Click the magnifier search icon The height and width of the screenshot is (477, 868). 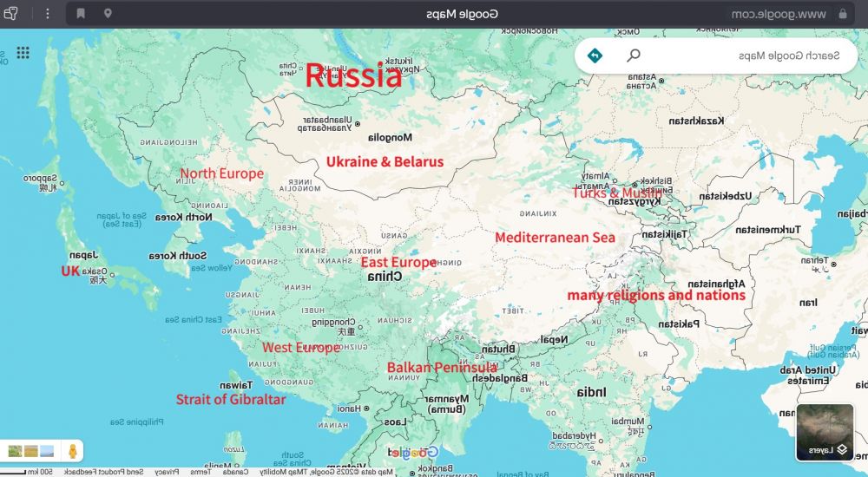pos(634,56)
